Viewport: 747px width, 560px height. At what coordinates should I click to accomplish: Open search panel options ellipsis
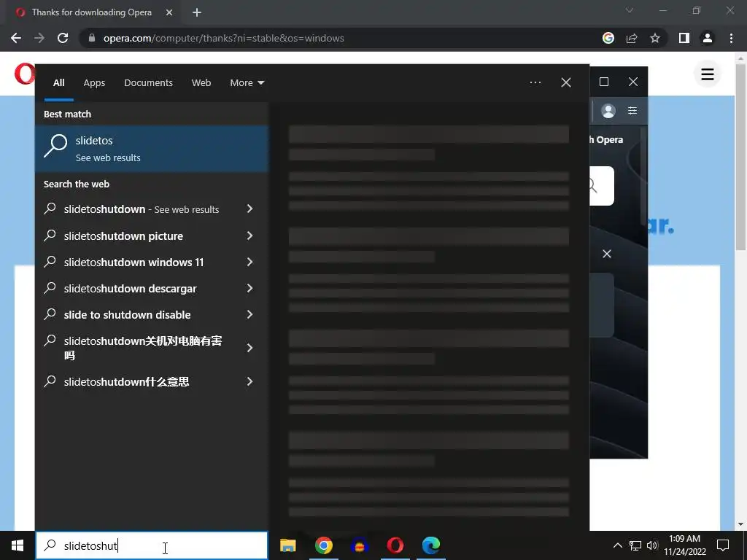pos(535,82)
